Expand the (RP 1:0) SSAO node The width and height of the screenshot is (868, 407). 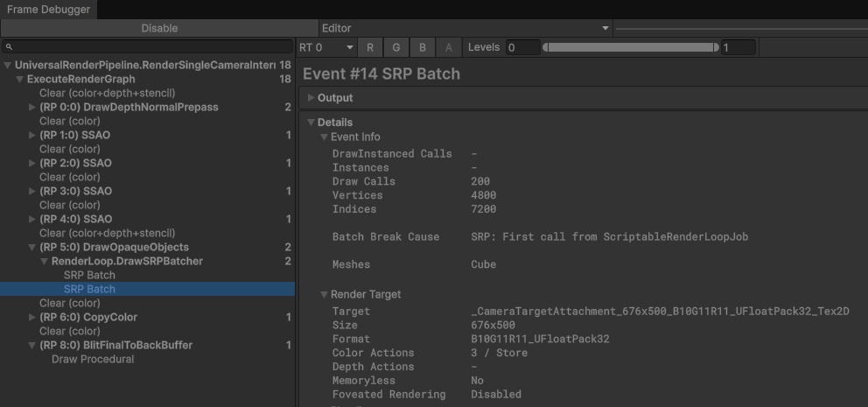tap(32, 135)
